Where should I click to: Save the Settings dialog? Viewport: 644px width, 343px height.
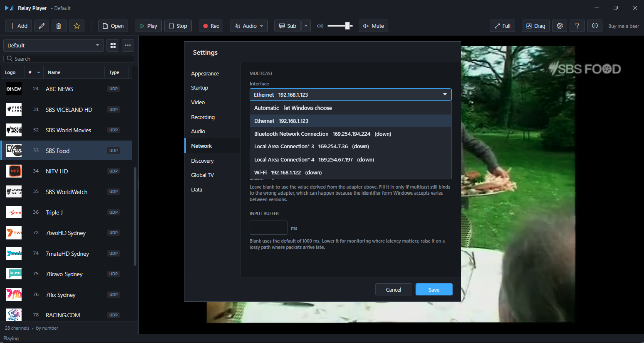434,290
